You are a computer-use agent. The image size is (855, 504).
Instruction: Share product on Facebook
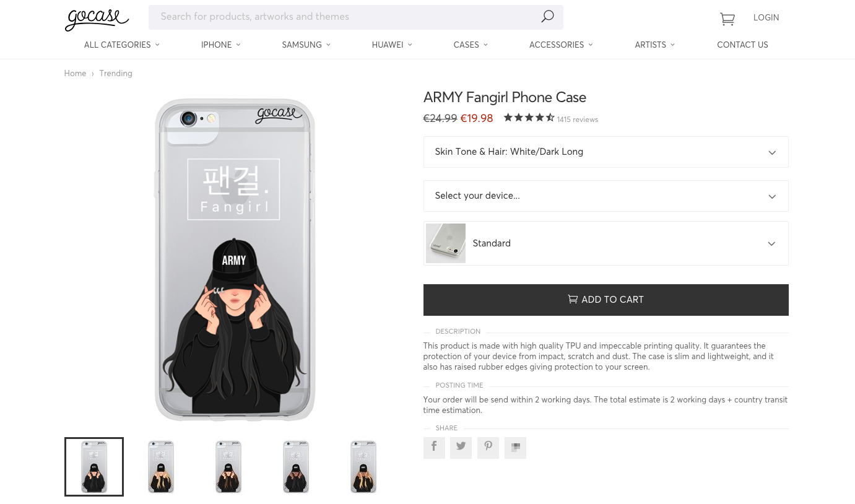434,448
